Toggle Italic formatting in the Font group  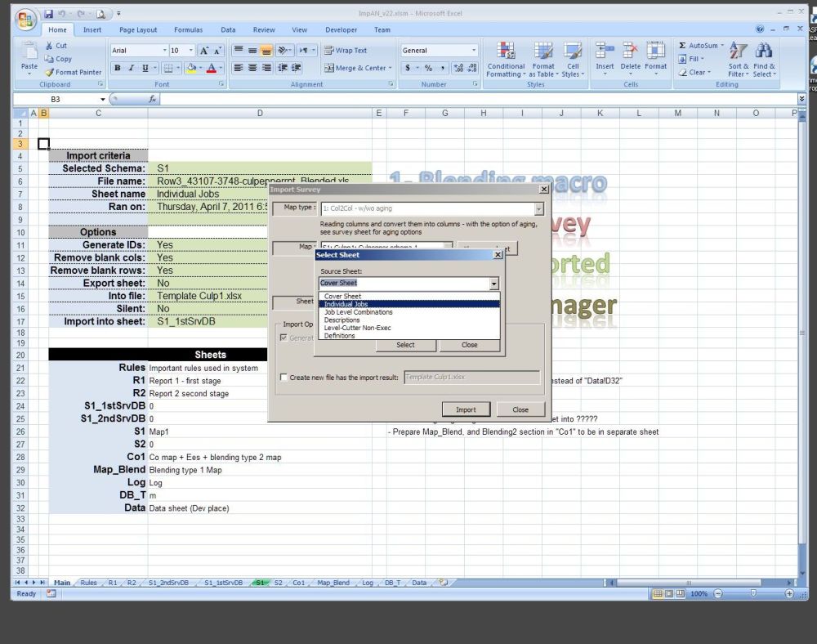coord(132,68)
